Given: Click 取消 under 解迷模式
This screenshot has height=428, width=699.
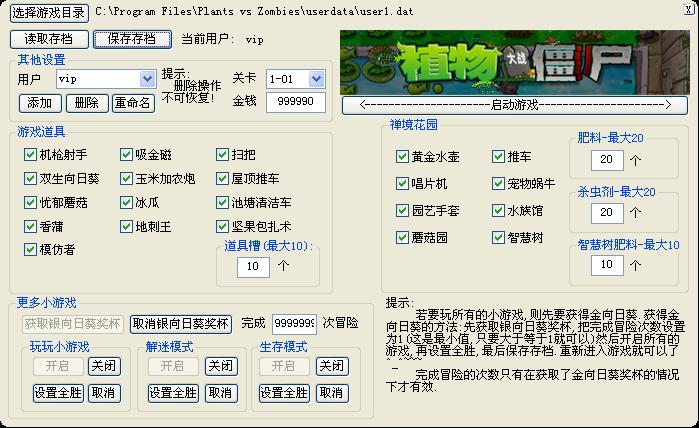Looking at the screenshot, I should (x=221, y=393).
